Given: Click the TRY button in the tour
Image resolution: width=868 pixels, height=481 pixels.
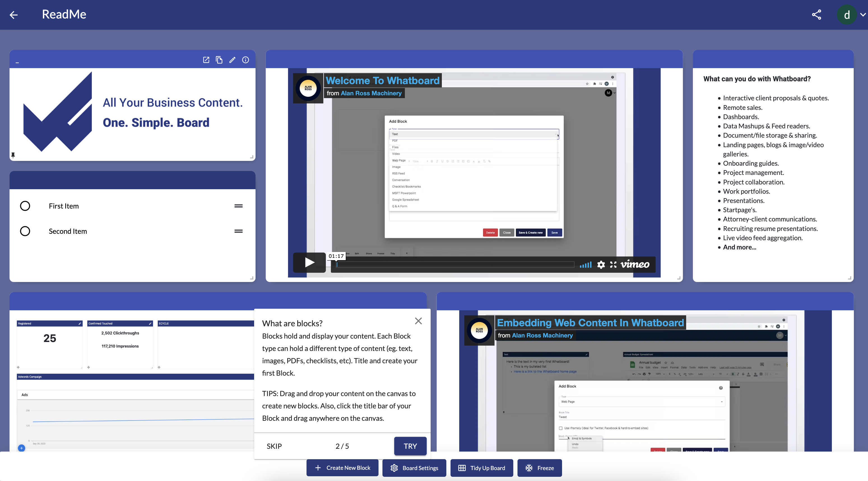Looking at the screenshot, I should tap(410, 446).
